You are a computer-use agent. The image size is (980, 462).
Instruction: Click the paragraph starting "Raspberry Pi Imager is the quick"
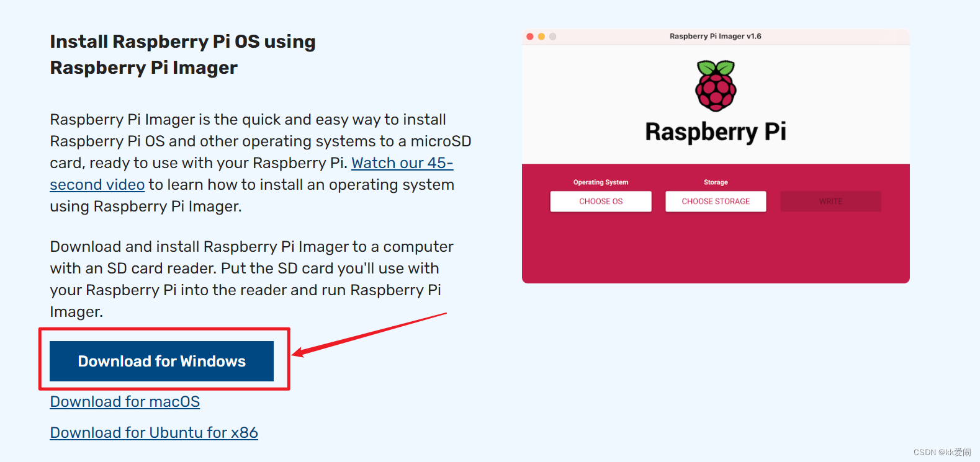261,163
